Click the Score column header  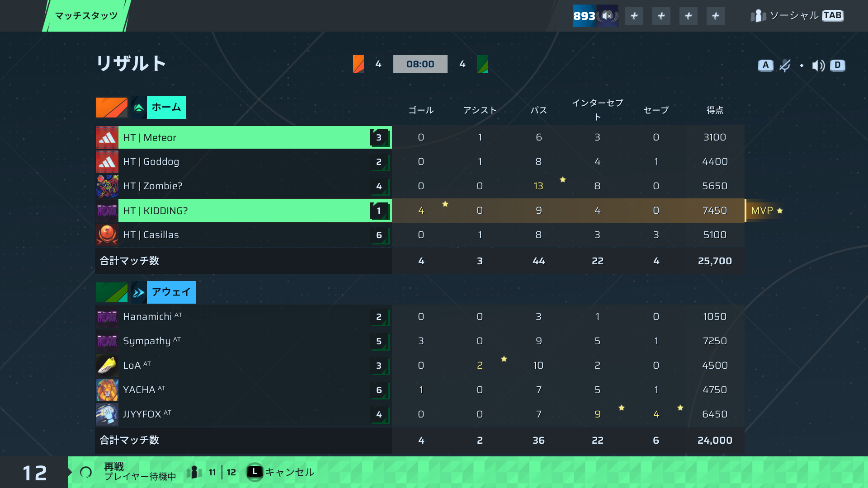(x=715, y=110)
